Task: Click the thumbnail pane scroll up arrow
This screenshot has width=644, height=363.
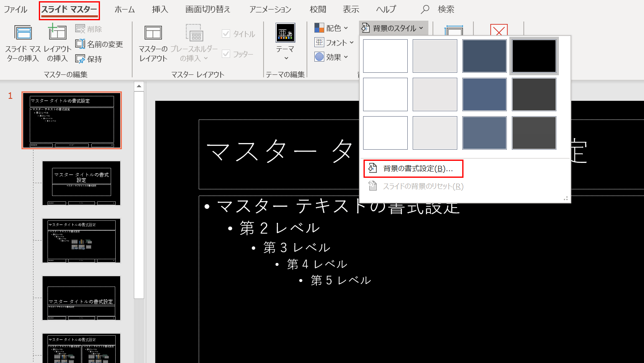Action: [x=139, y=86]
